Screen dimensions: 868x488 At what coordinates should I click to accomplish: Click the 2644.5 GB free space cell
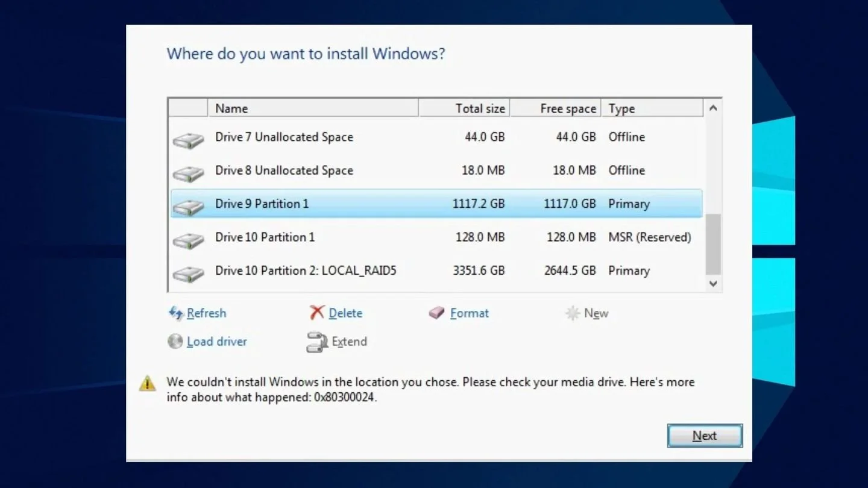coord(570,271)
